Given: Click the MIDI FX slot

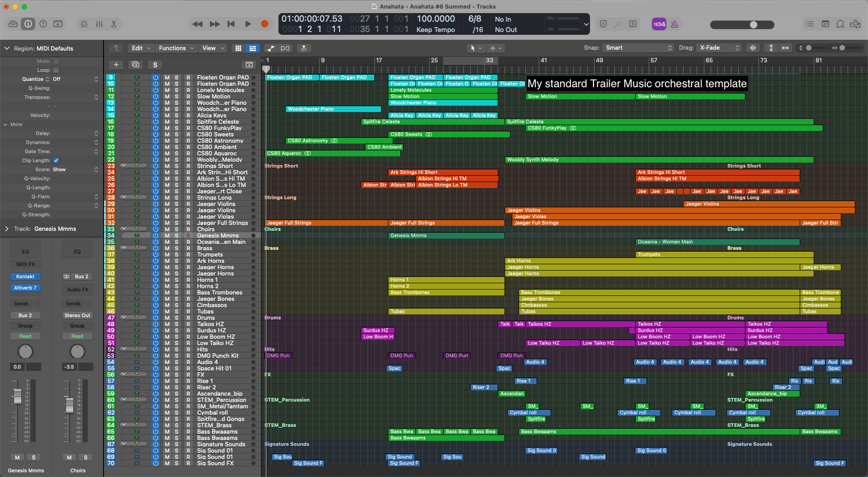Looking at the screenshot, I should (25, 264).
